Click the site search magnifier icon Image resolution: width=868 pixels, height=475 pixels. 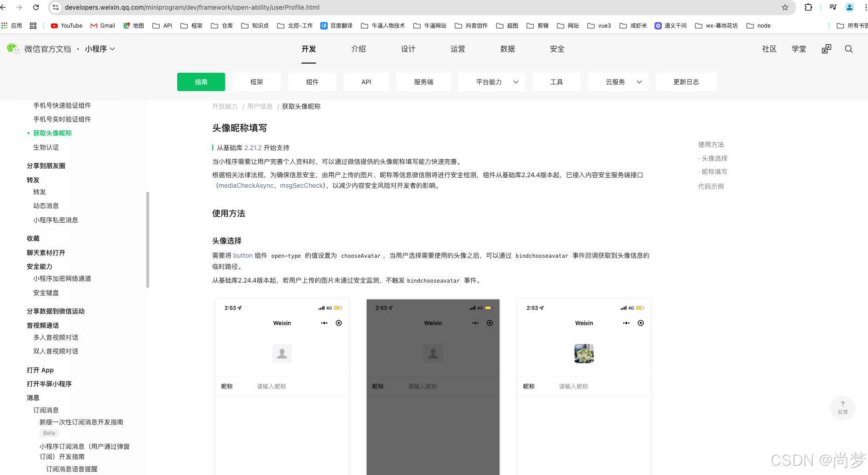click(849, 49)
